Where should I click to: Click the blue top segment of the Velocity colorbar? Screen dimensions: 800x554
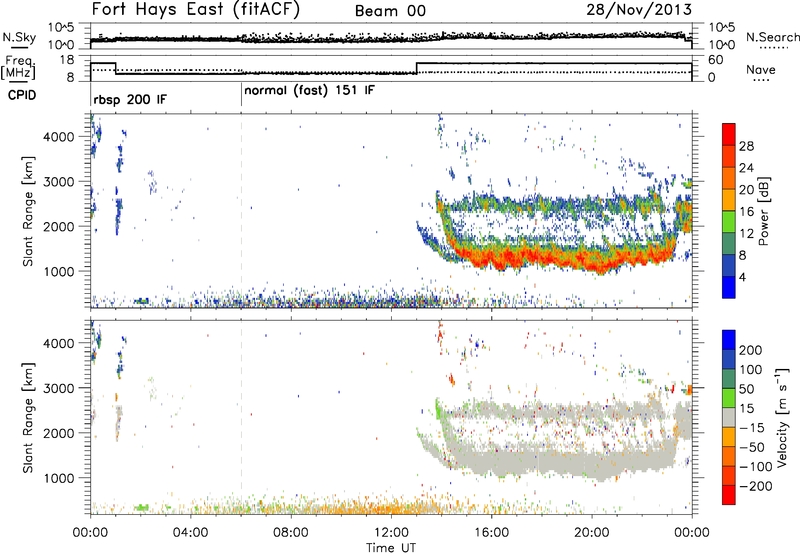click(x=729, y=340)
